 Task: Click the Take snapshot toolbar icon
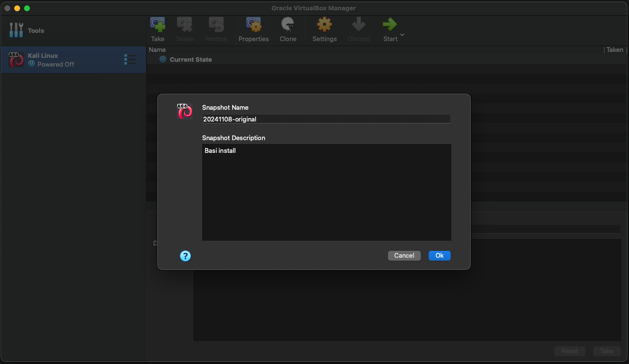pyautogui.click(x=158, y=25)
